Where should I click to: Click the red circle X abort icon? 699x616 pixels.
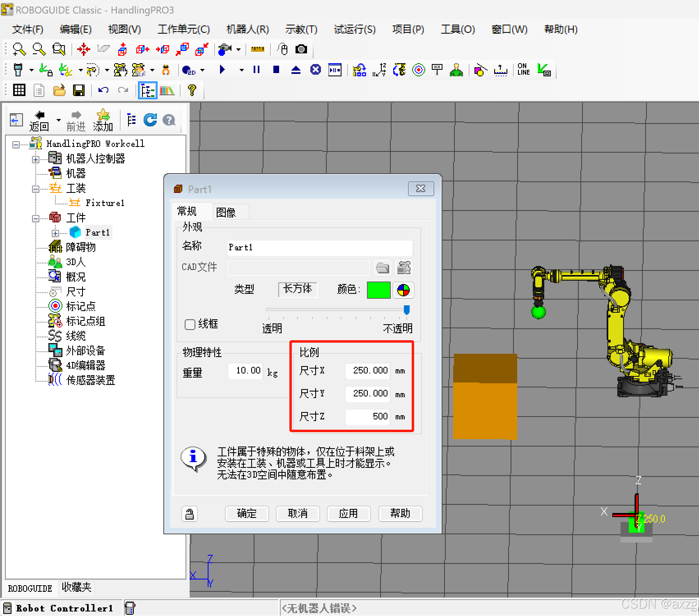[315, 70]
